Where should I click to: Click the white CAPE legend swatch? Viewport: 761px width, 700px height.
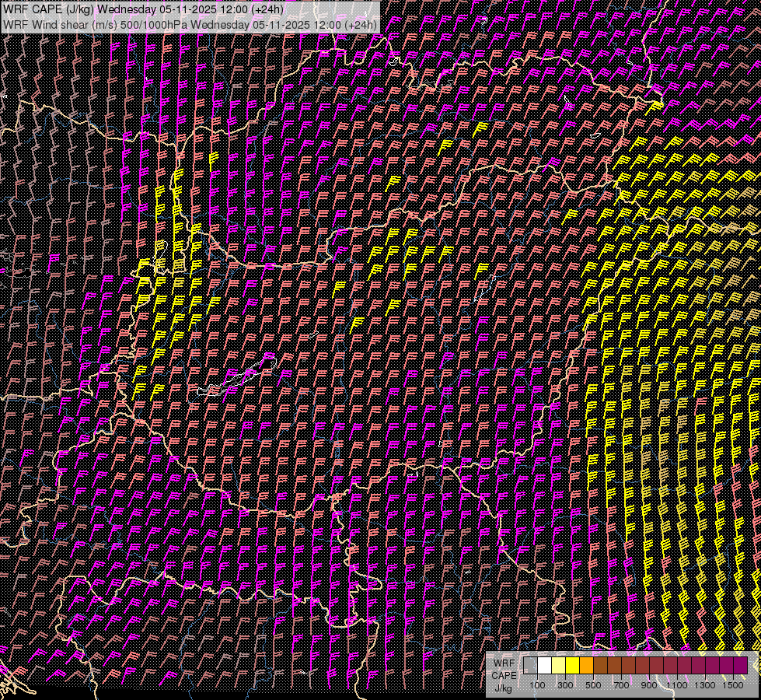(545, 665)
